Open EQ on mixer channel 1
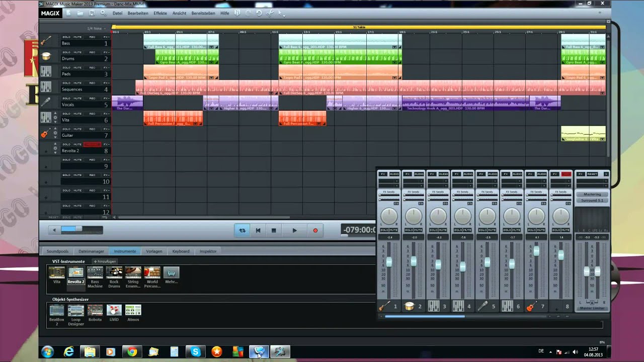 point(396,203)
